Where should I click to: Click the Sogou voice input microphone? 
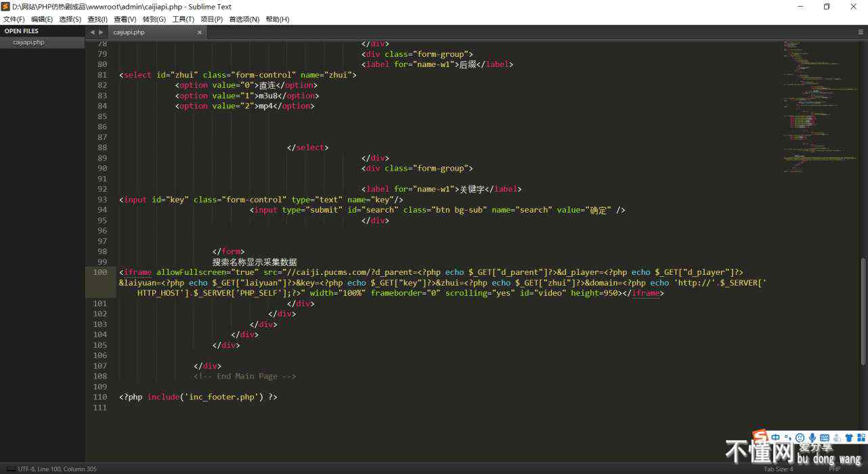[x=812, y=438]
